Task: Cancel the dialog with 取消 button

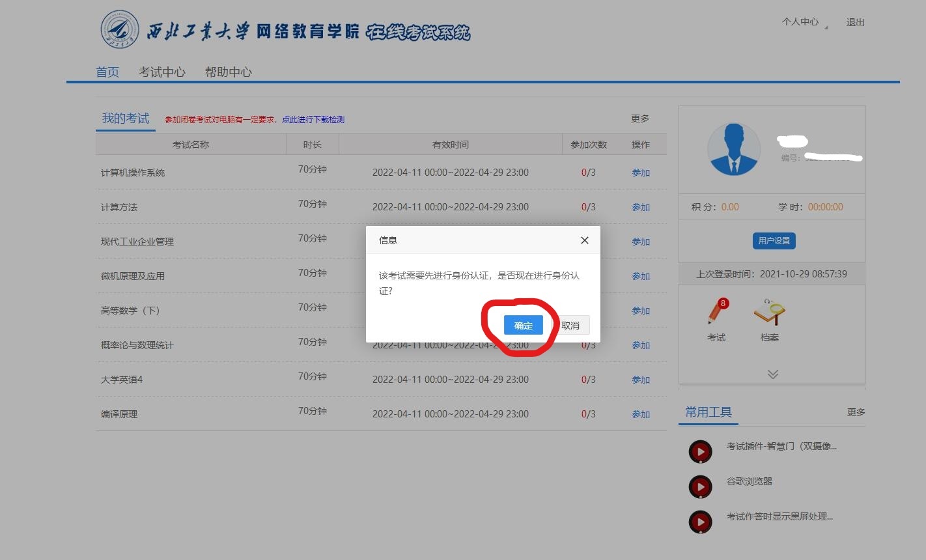Action: pyautogui.click(x=572, y=324)
